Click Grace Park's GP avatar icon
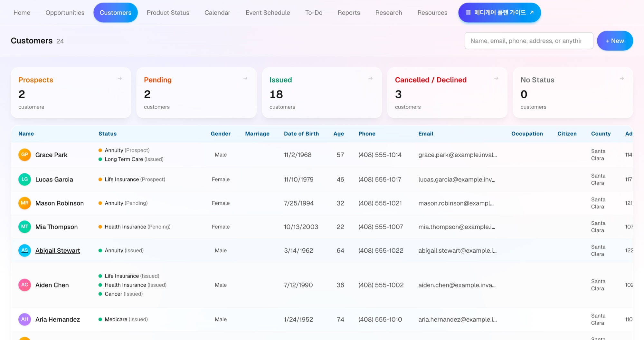This screenshot has height=340, width=644. 24,155
